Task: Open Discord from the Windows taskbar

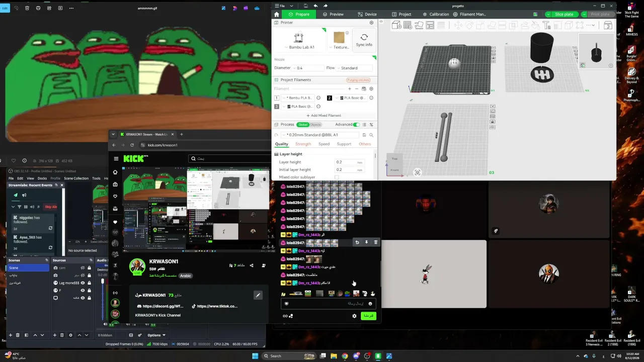Action: click(356, 356)
